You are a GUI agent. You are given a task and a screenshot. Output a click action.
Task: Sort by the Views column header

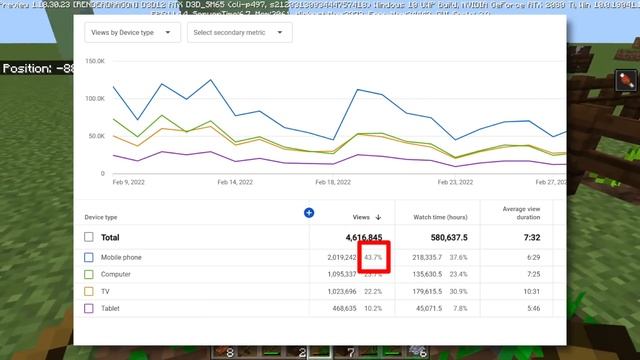(x=361, y=217)
